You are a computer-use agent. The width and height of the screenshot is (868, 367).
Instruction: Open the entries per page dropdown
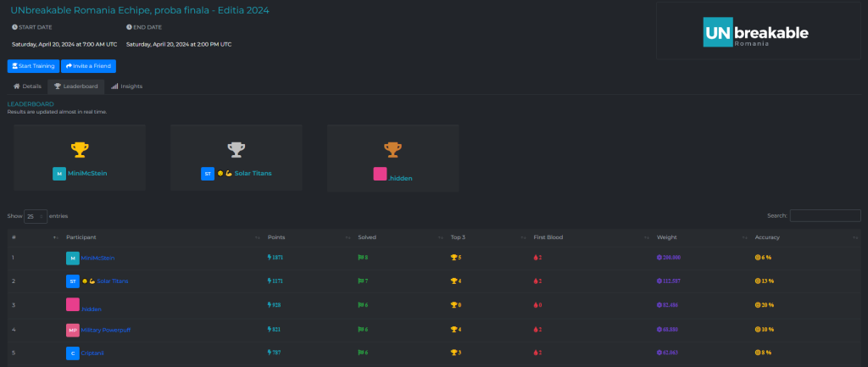[x=36, y=216]
